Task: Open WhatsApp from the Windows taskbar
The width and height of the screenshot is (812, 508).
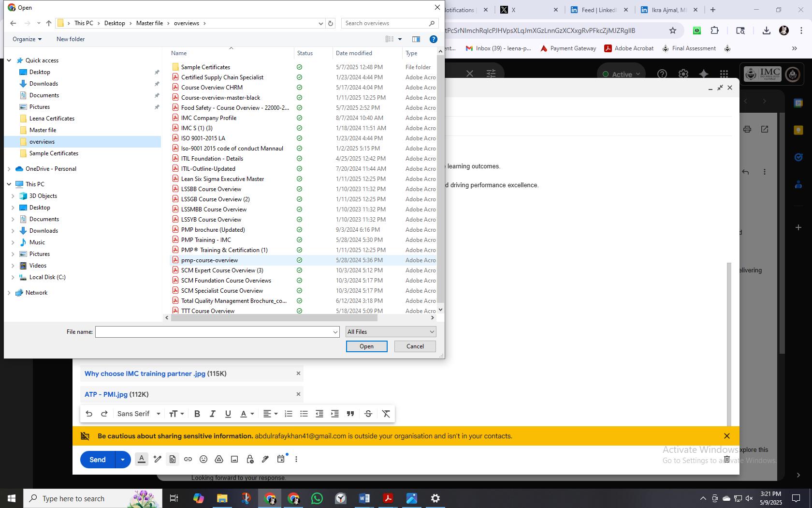Action: coord(317,498)
